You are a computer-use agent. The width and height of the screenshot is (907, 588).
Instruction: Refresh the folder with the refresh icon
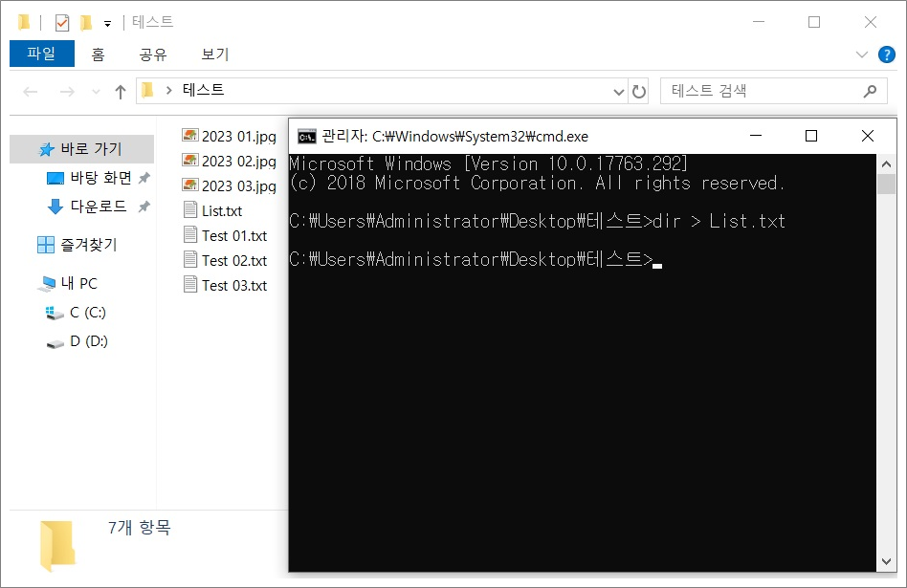coord(638,92)
